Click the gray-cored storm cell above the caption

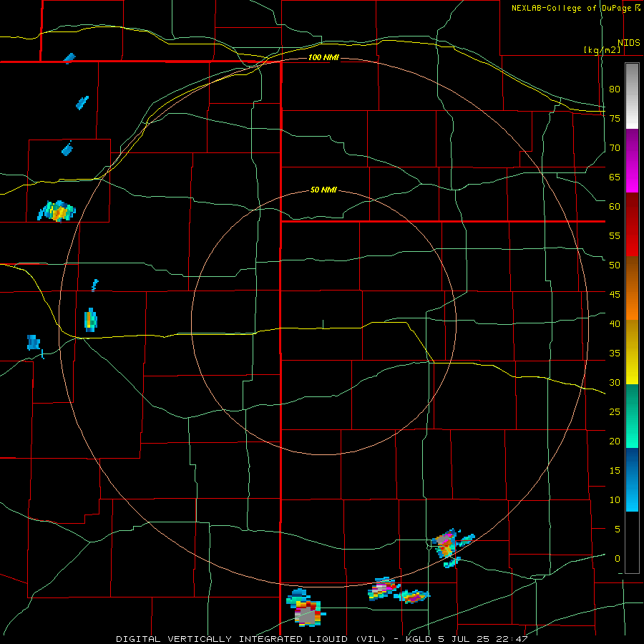(x=306, y=608)
